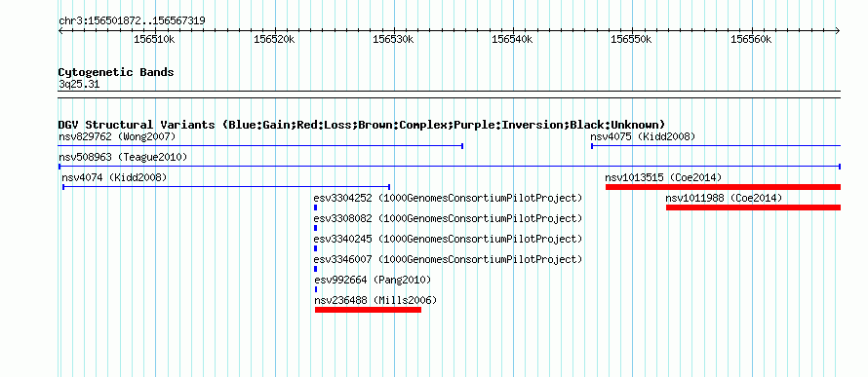
Task: Open the nsv4075 (Kidd2008) variant label
Action: click(x=643, y=136)
